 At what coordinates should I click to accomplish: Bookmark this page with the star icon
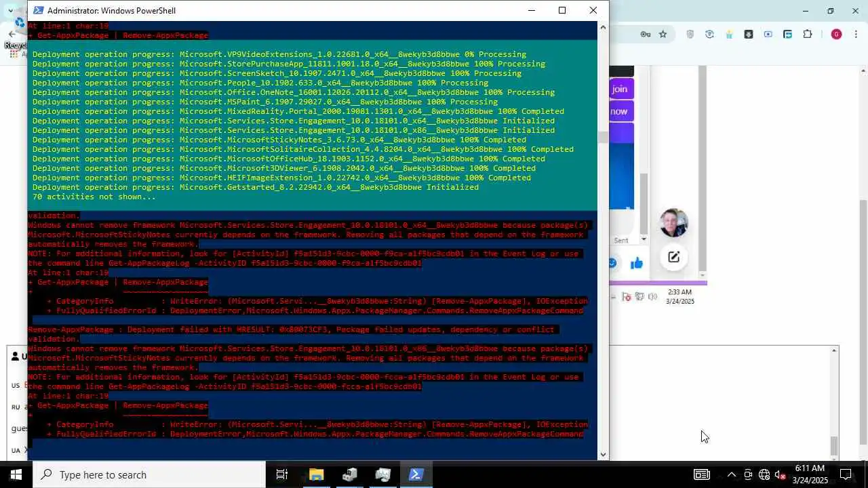click(x=663, y=34)
